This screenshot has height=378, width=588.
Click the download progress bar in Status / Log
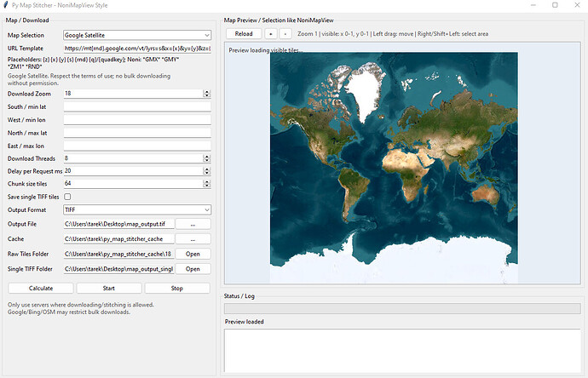pos(402,309)
